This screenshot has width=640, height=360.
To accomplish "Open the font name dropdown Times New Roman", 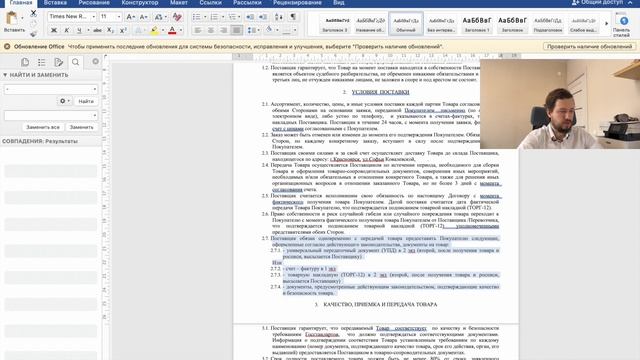I will pyautogui.click(x=93, y=17).
